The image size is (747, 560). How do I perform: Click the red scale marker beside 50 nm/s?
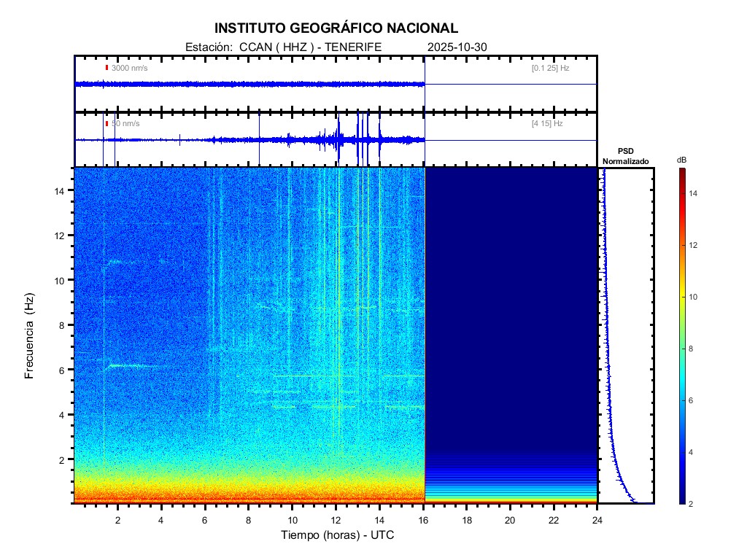pos(107,124)
